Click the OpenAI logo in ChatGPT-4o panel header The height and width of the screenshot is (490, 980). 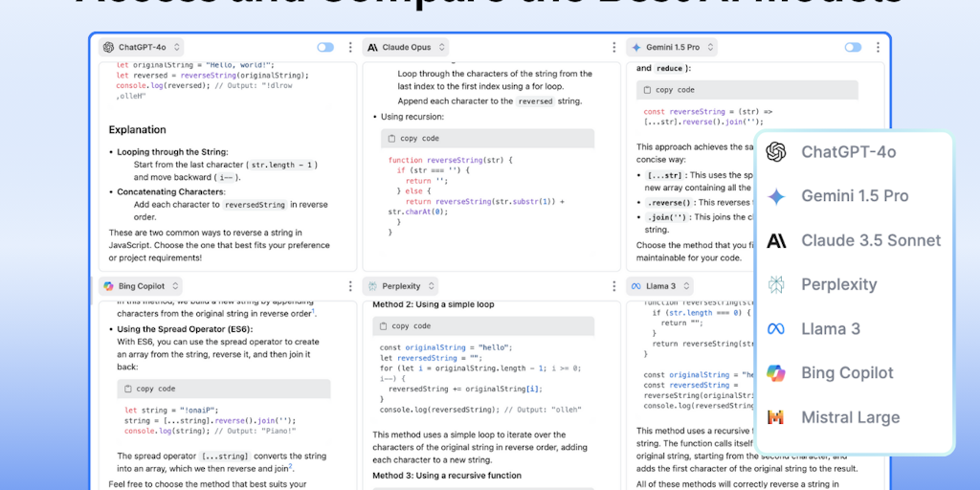pyautogui.click(x=109, y=47)
